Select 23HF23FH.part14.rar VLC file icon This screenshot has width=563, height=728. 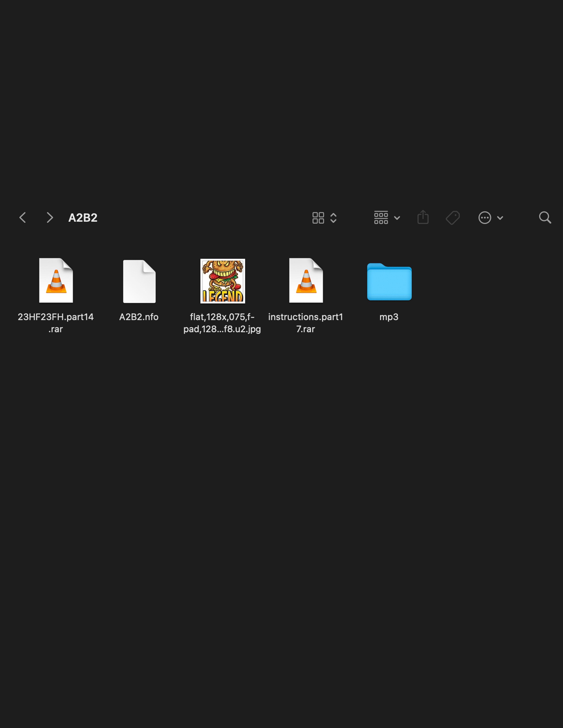[x=56, y=280]
